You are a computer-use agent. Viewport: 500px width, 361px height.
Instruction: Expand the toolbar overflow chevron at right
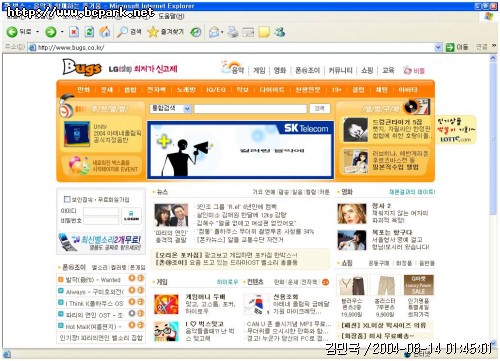(x=494, y=46)
